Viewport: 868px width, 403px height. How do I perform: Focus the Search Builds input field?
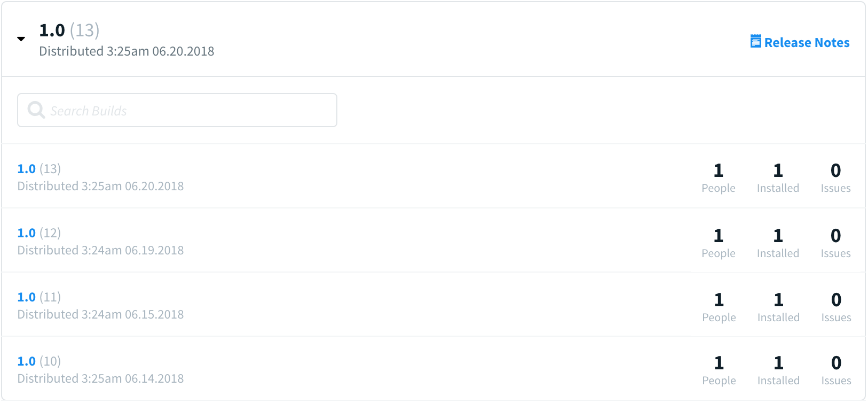pyautogui.click(x=187, y=111)
